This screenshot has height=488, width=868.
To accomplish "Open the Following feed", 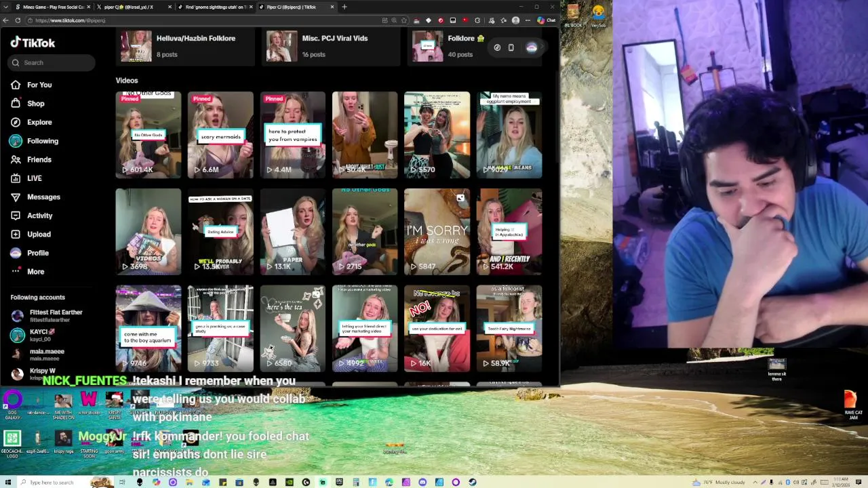I will tap(34, 141).
